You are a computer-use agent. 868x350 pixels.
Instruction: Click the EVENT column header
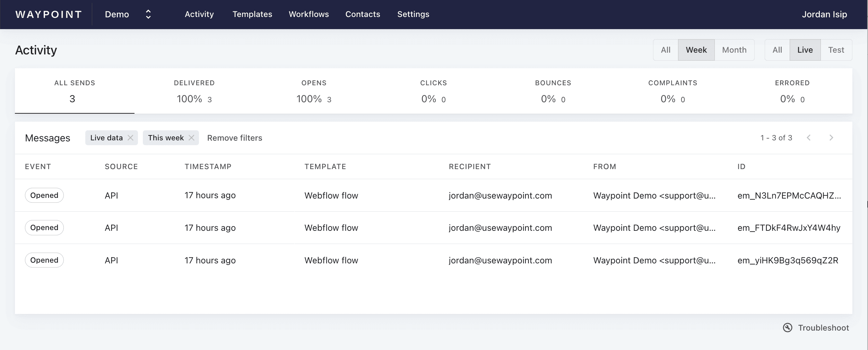[x=38, y=167]
